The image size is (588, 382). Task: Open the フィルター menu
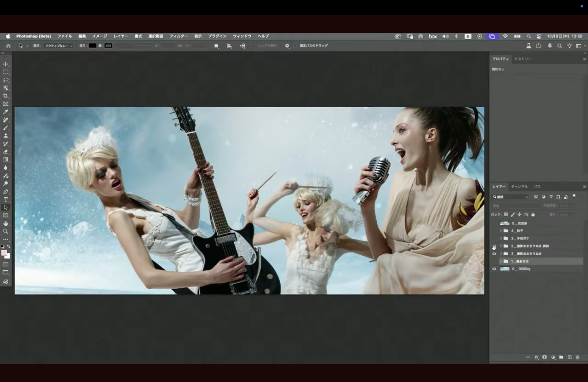pos(178,36)
